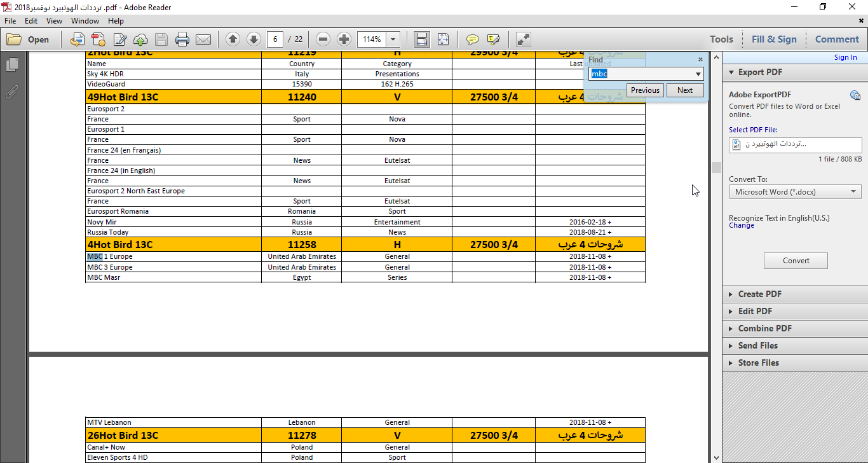Screen dimensions: 868x463
Task: Click the highlighted MBC 1 Europe cell
Action: tap(173, 257)
